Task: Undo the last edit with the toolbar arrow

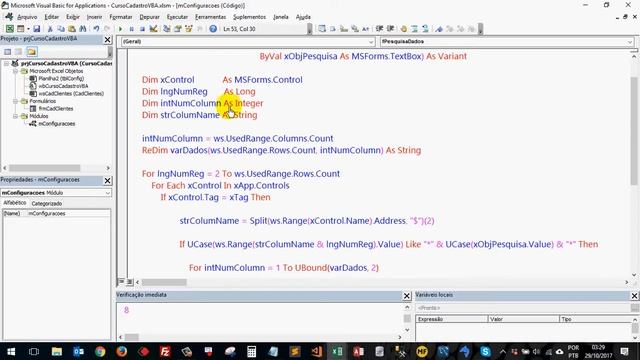Action: pyautogui.click(x=96, y=29)
